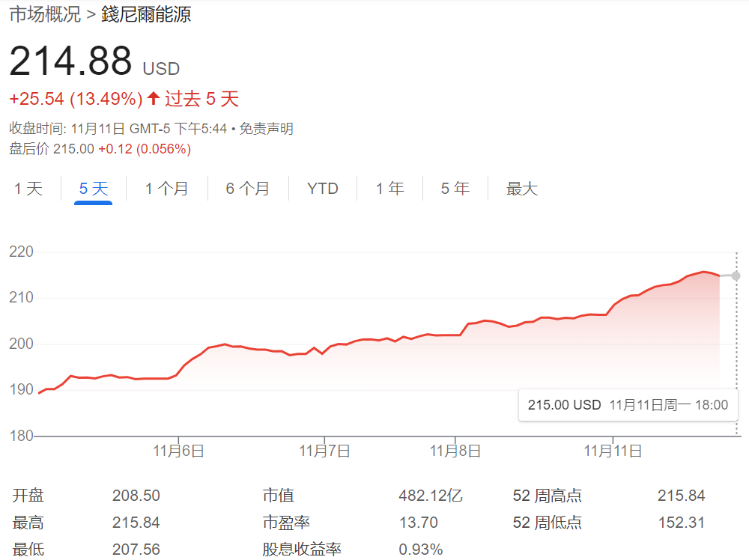
Task: Click the +0.12 (0.056%) after-hours change
Action: [x=145, y=149]
